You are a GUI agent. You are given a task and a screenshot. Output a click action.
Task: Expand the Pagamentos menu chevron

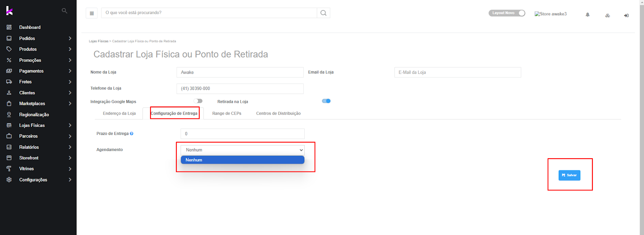(70, 71)
